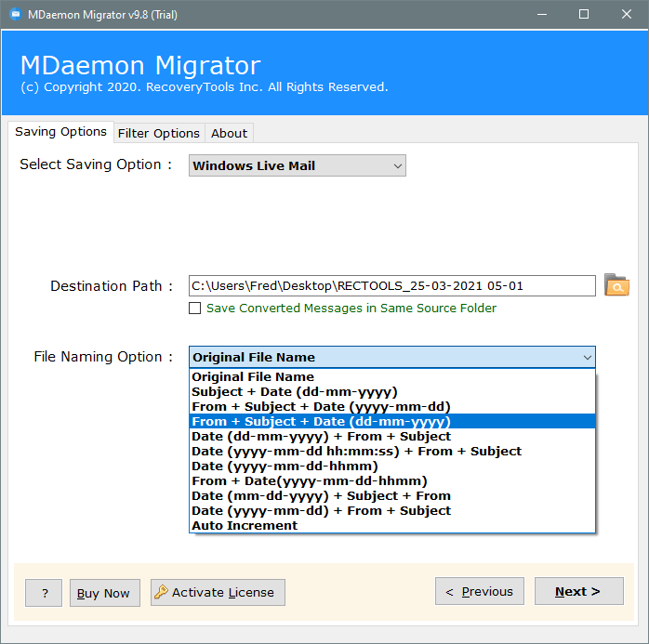Select Date (yyyy-mm-dd hh:mm:ss) + From + Subject
The height and width of the screenshot is (644, 649).
click(392, 452)
